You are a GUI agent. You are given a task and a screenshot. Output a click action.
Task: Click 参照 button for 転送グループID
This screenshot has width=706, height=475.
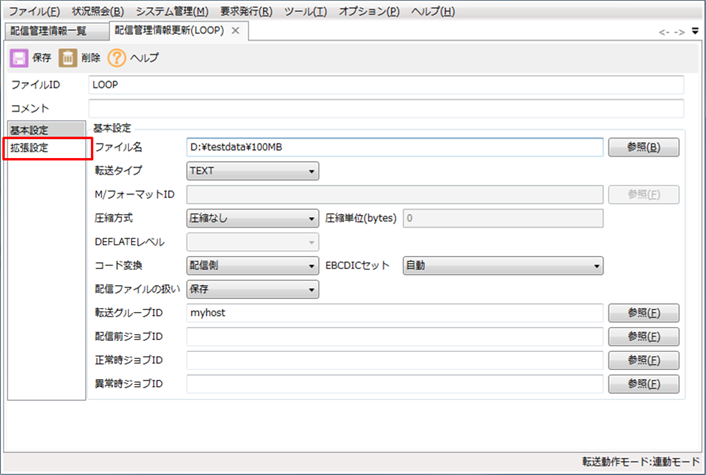pos(643,312)
